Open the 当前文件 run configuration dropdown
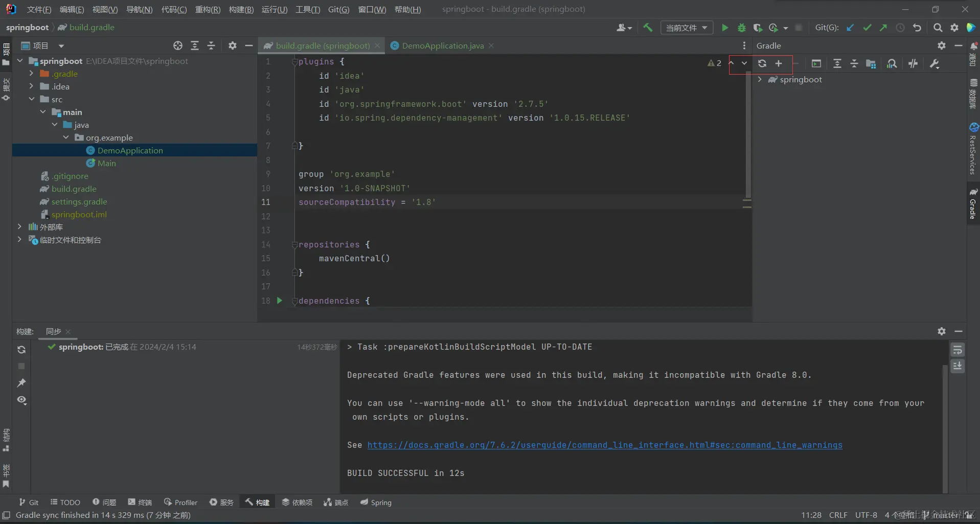The width and height of the screenshot is (980, 524). (687, 28)
